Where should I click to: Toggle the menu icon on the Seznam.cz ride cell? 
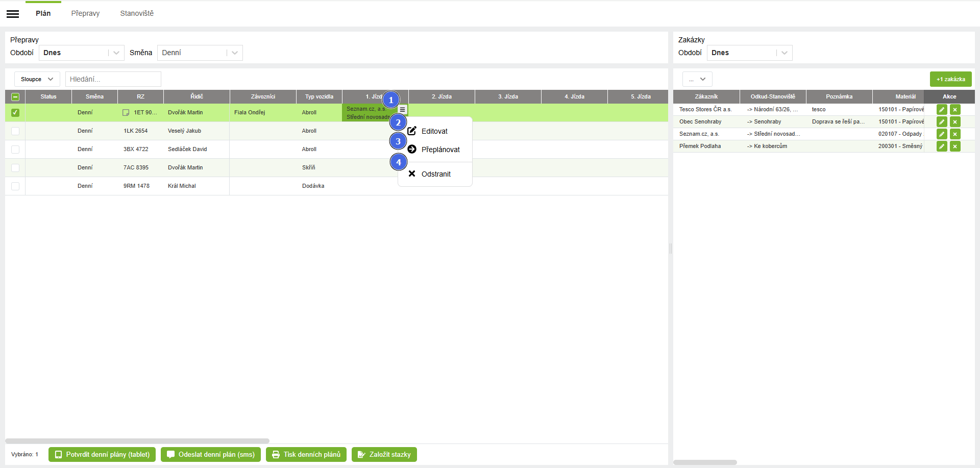402,109
